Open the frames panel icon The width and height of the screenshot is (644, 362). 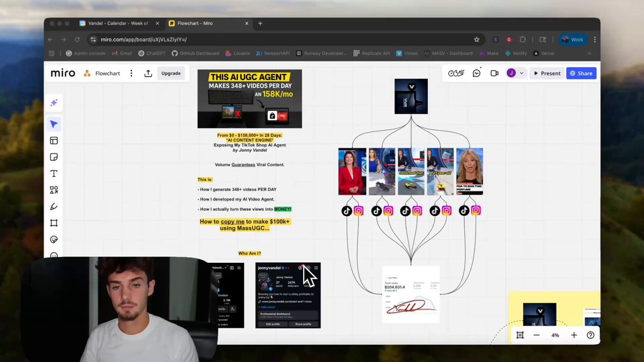(x=519, y=335)
